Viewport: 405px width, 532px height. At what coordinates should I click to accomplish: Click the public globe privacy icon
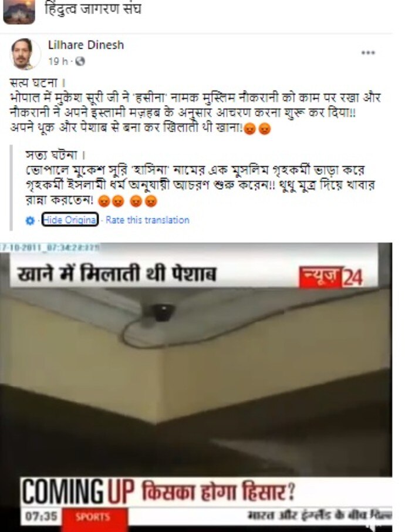click(80, 62)
